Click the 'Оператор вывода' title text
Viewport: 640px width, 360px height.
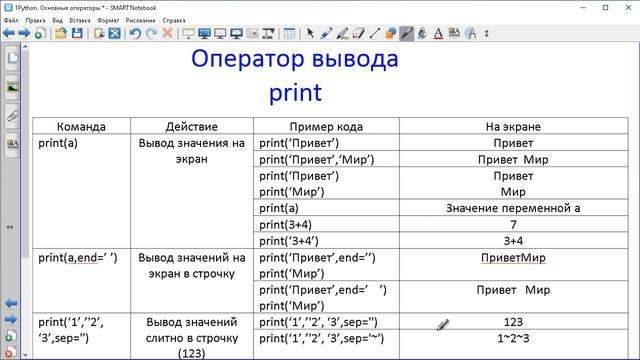coord(295,59)
